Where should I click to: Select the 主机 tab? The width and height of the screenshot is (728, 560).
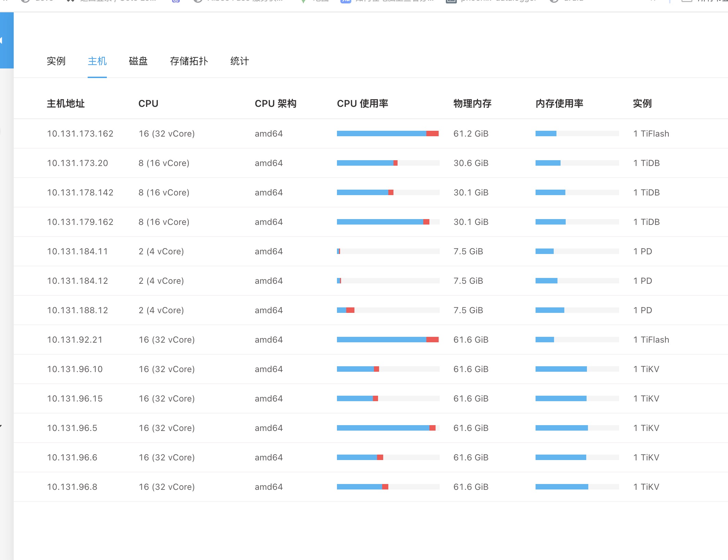tap(97, 61)
